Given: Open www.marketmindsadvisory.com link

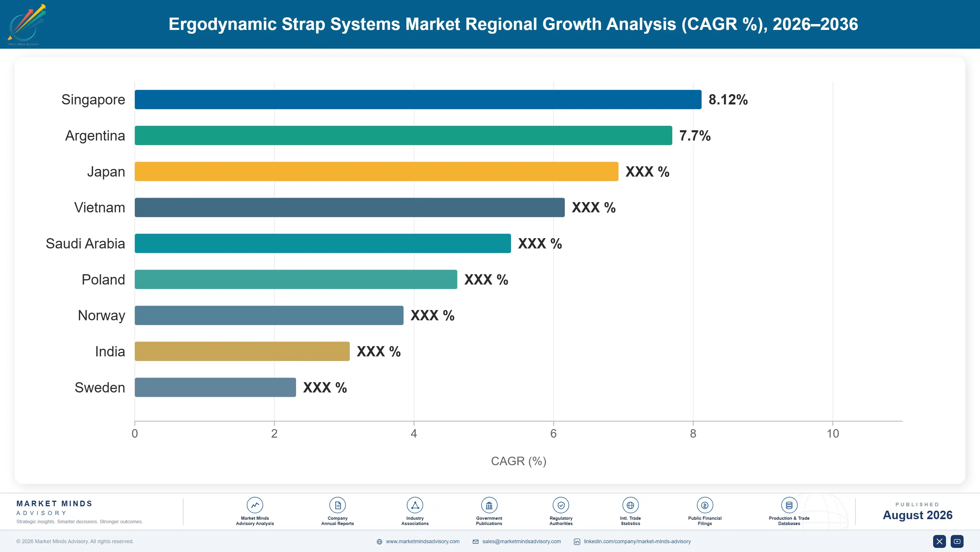Looking at the screenshot, I should [423, 541].
